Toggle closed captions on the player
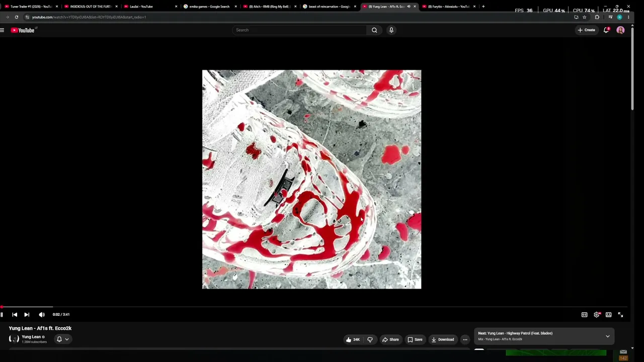This screenshot has height=362, width=644. (x=585, y=315)
